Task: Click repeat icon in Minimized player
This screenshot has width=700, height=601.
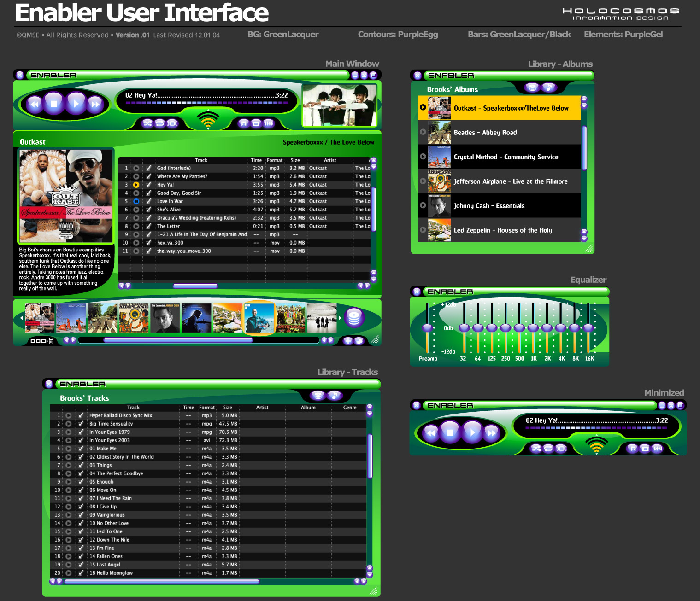Action: 548,448
